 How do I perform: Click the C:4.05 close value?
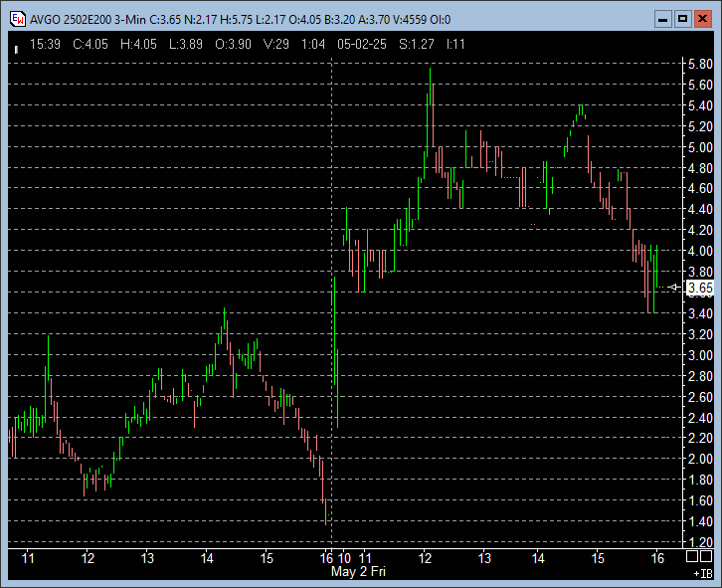(x=90, y=44)
